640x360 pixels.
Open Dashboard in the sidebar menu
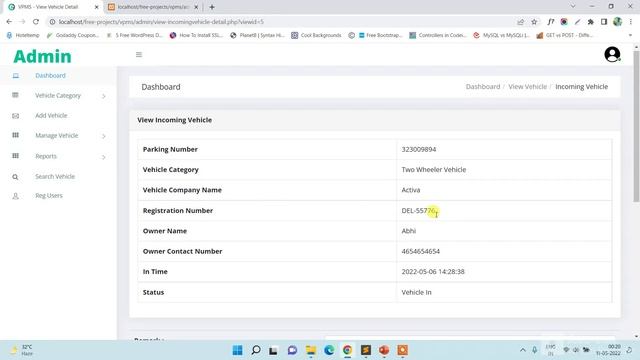[x=50, y=76]
